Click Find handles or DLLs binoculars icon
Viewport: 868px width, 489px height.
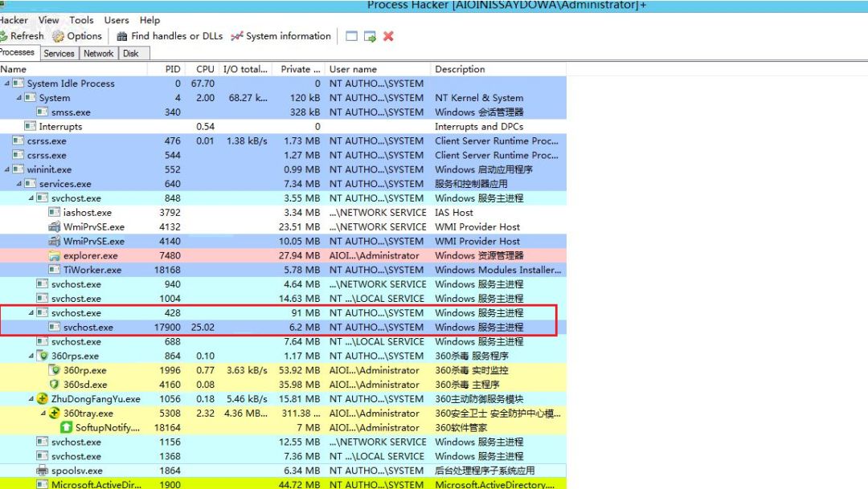point(122,36)
